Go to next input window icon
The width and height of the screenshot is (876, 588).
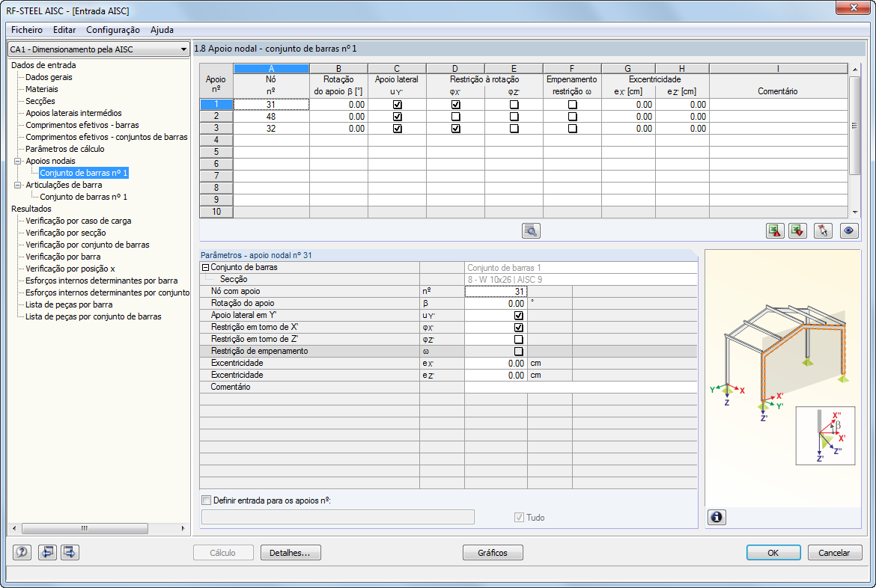pyautogui.click(x=70, y=552)
